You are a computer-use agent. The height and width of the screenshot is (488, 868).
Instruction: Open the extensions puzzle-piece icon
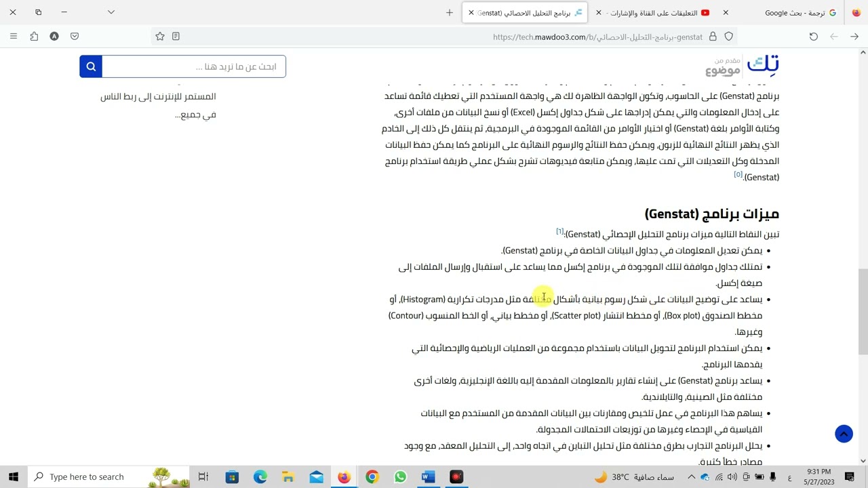coord(34,37)
